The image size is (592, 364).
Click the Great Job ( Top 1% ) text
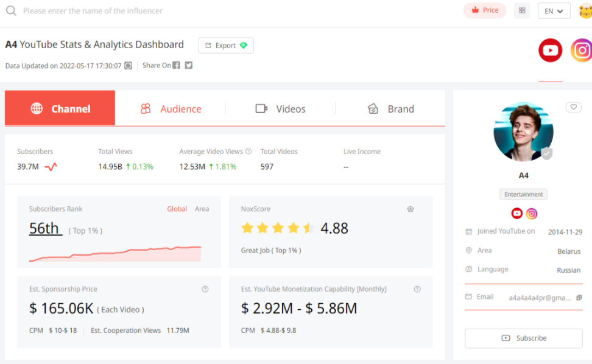pos(271,250)
